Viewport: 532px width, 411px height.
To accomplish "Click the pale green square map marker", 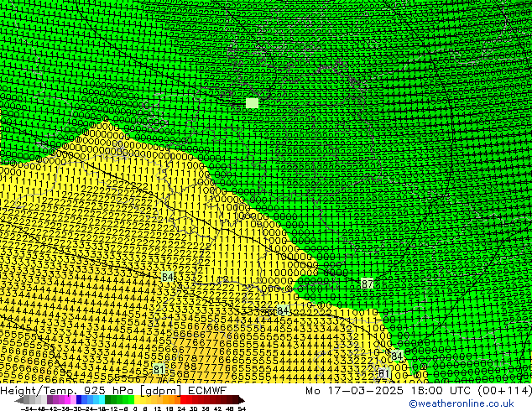I will click(x=253, y=103).
